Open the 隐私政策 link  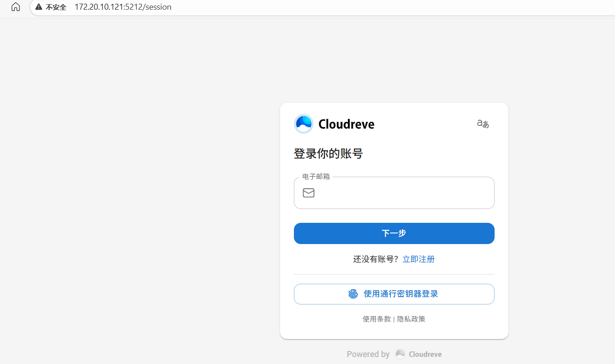pyautogui.click(x=411, y=319)
